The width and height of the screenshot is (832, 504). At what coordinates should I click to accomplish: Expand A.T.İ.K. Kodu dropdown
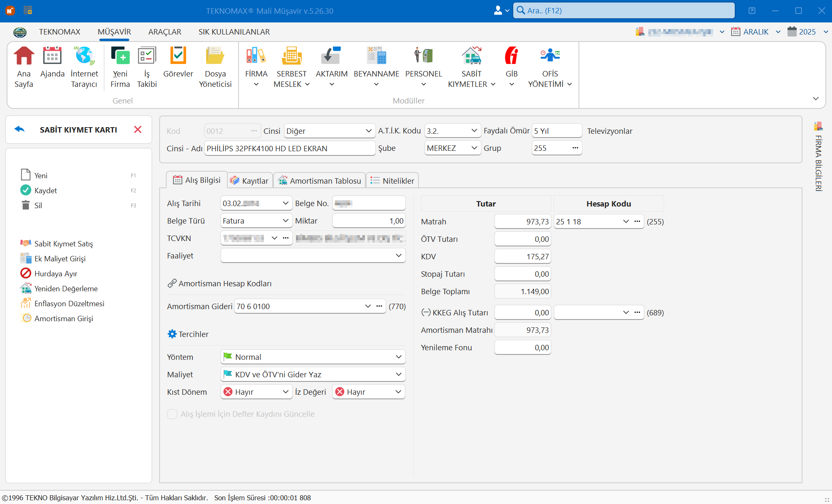[474, 130]
